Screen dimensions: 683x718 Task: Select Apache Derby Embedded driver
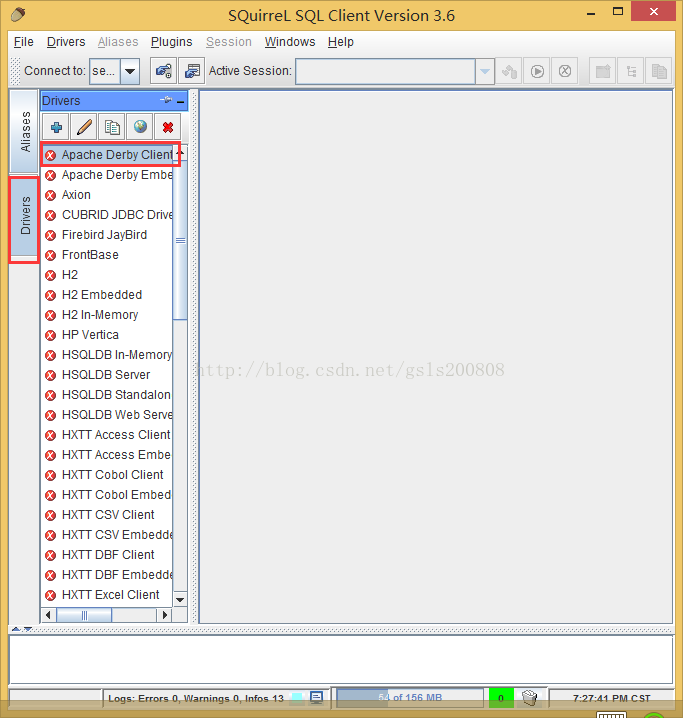tap(108, 175)
